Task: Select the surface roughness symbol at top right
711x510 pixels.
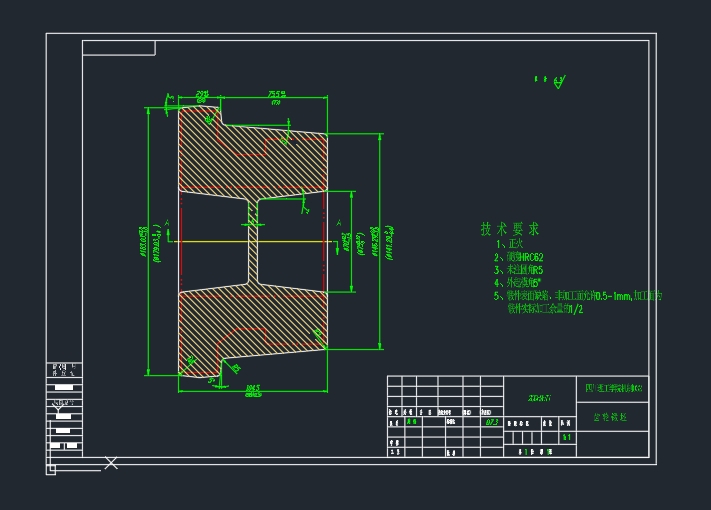Action: click(x=559, y=82)
